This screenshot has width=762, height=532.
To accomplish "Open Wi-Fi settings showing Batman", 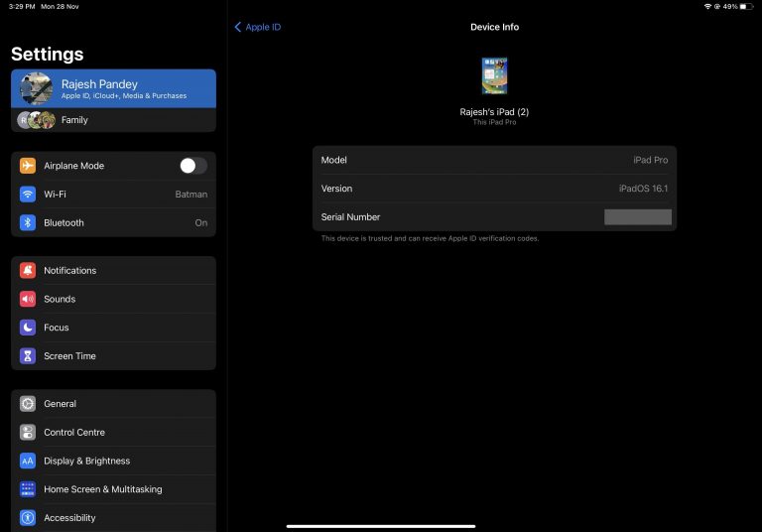I will [x=114, y=194].
